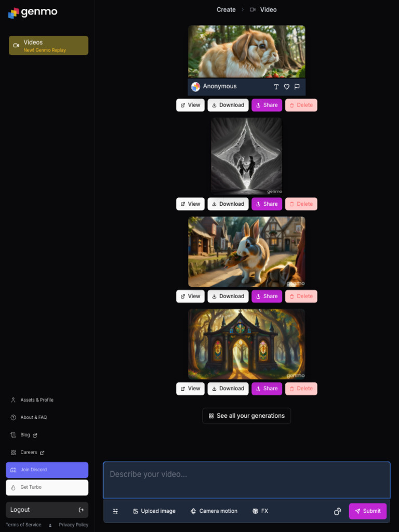Open Assets & Profile page
Viewport: 399px width, 532px height.
(33, 400)
